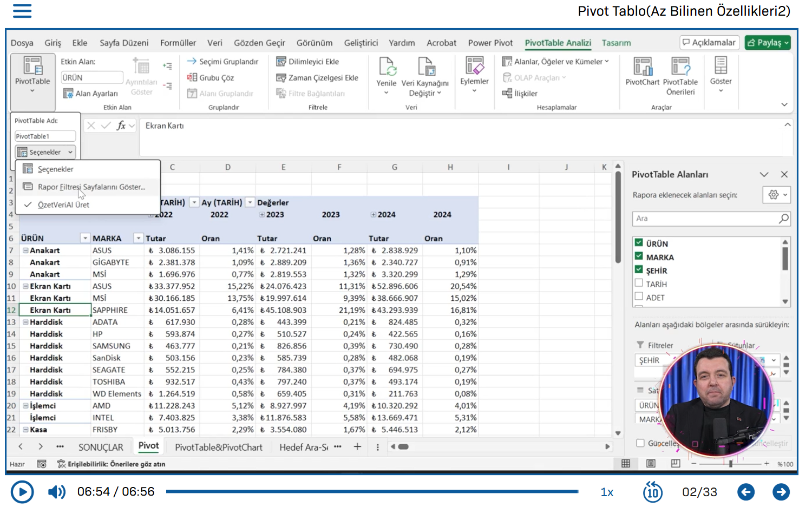The height and width of the screenshot is (507, 812).
Task: Click the Yenile refresh icon
Action: (x=387, y=68)
